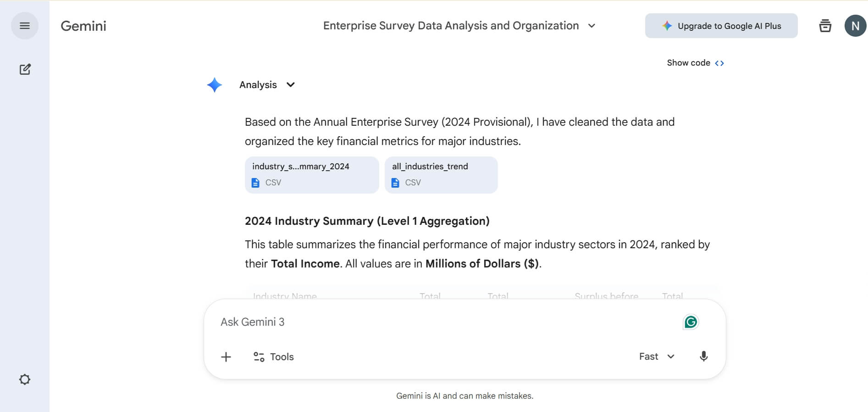The image size is (868, 412).
Task: Open industry_summary_2024 CSV file
Action: click(312, 175)
